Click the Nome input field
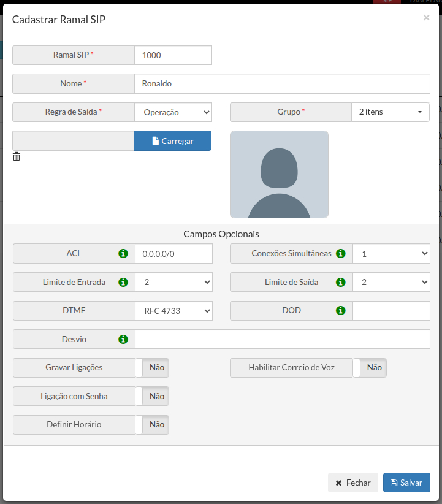Image resolution: width=442 pixels, height=504 pixels. tap(282, 83)
